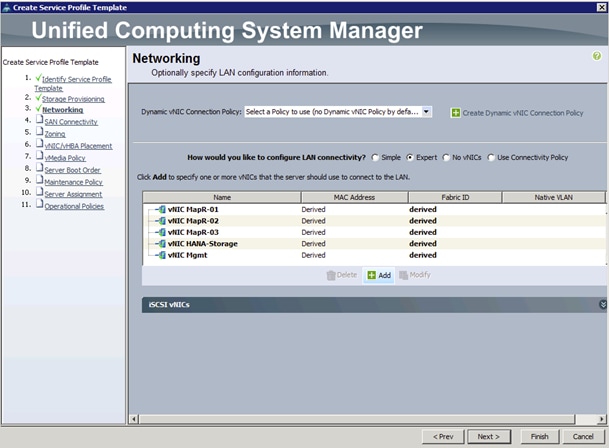Click the vNIC Mgmt adapter icon
Viewport: 609px width, 448px height.
[161, 255]
